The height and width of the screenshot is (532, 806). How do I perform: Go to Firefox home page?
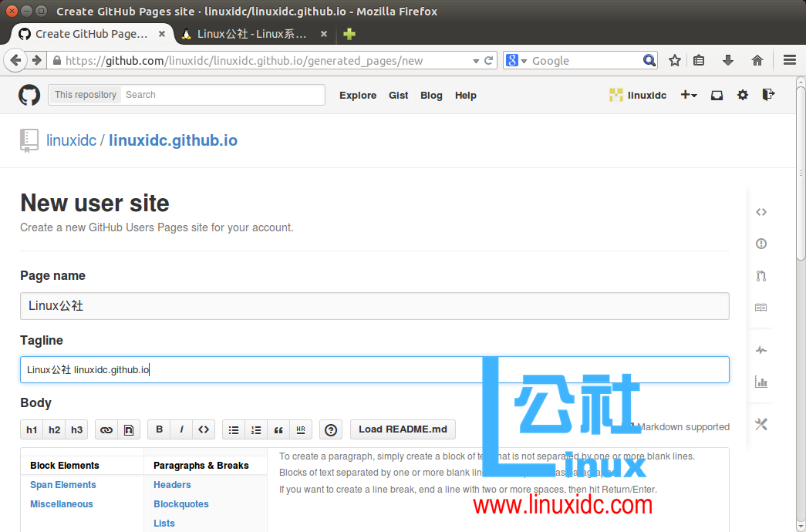(757, 61)
